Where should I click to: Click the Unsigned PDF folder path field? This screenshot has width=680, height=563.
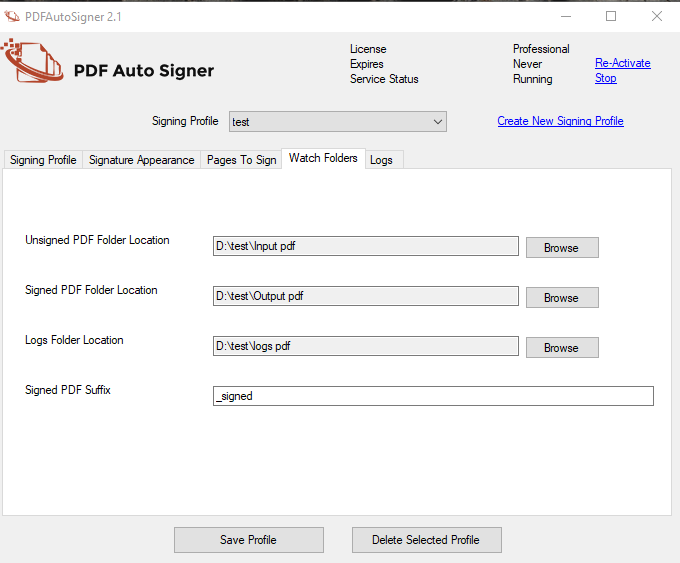[366, 247]
